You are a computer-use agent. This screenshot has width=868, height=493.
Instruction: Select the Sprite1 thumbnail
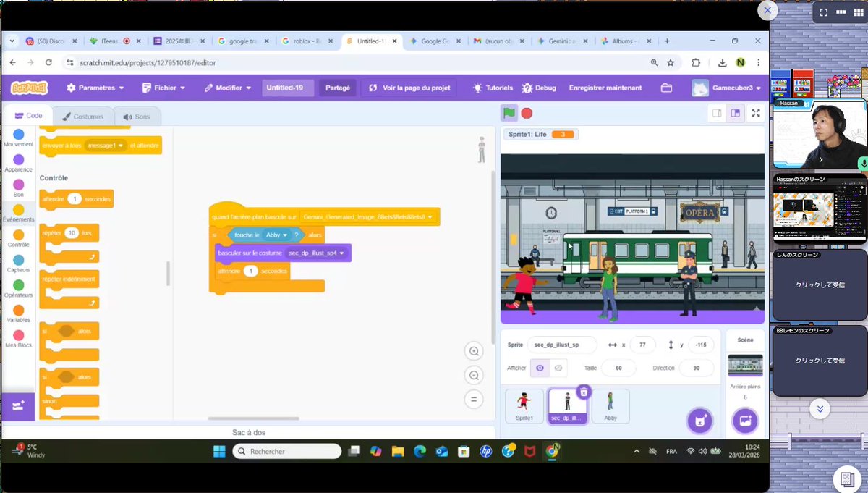tap(524, 405)
